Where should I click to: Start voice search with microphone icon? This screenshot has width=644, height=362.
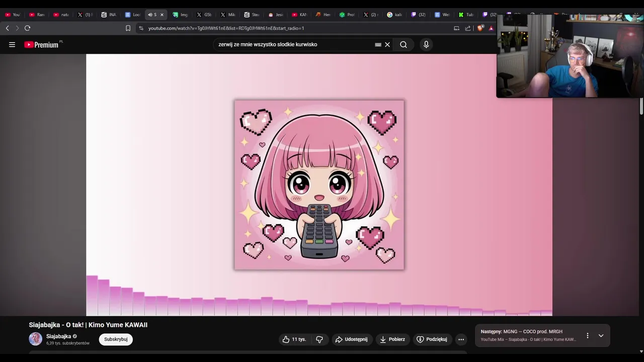pyautogui.click(x=426, y=45)
